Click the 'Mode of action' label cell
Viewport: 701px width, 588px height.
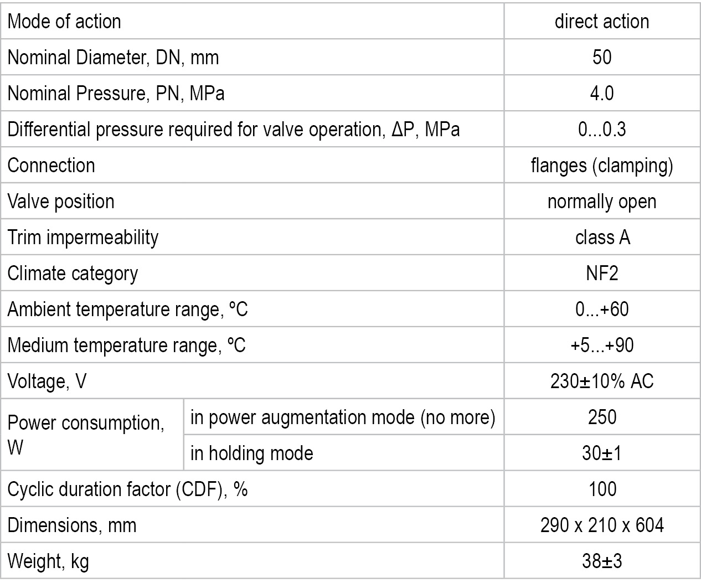[64, 22]
